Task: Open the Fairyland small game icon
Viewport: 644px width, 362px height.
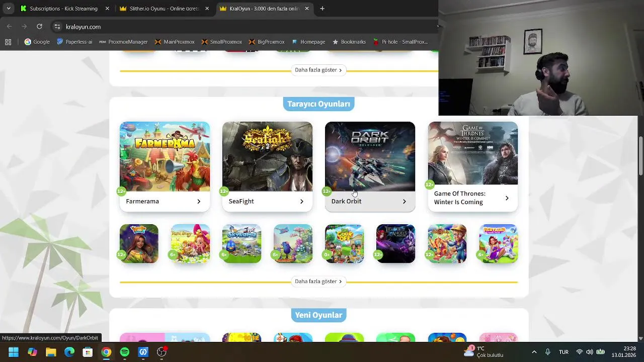Action: point(498,243)
